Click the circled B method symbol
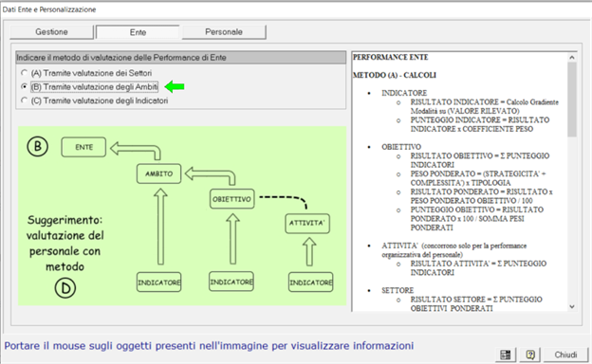The image size is (592, 364). click(37, 146)
